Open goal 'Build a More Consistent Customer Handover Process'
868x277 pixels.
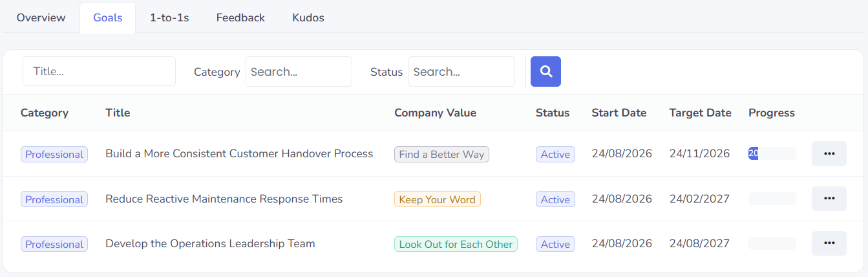tap(239, 154)
